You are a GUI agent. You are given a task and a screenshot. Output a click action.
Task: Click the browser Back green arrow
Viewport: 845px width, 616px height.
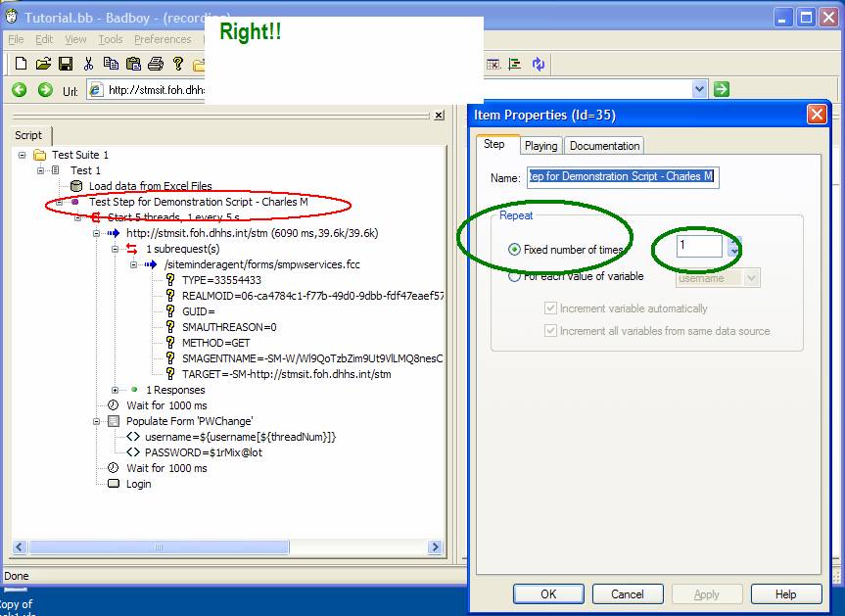[19, 90]
